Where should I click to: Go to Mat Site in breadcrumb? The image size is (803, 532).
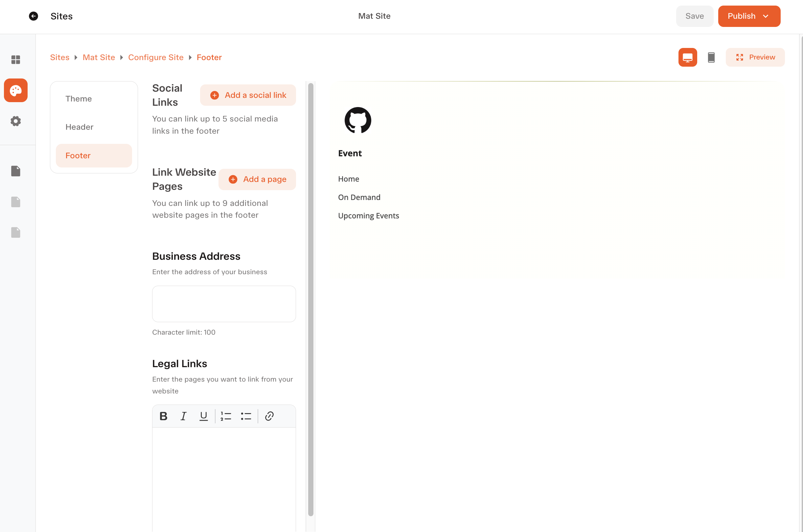coord(99,57)
